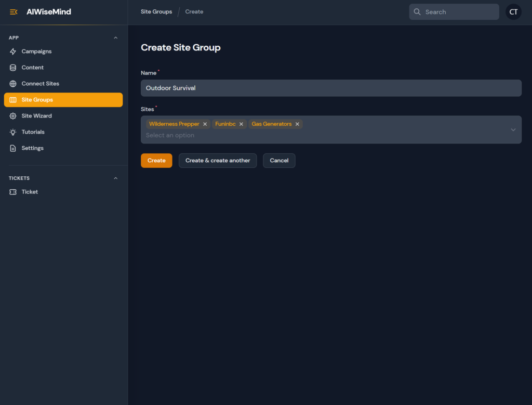The height and width of the screenshot is (405, 532).
Task: Click the Settings document icon
Action: (13, 148)
